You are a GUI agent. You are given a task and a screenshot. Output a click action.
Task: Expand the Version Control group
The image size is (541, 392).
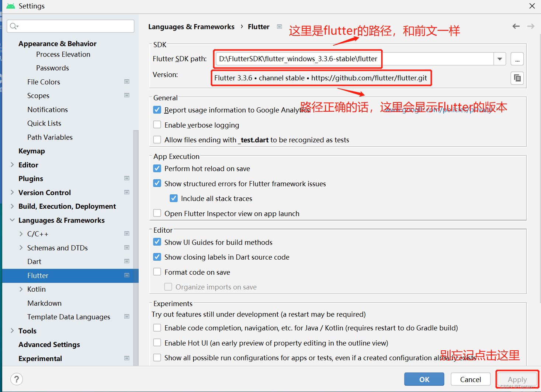point(12,192)
